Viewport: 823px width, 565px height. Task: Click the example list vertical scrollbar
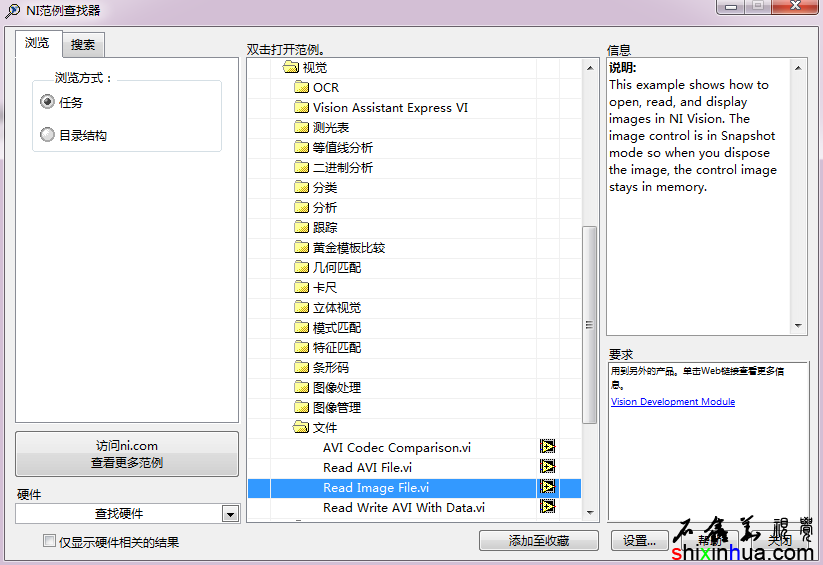(589, 320)
